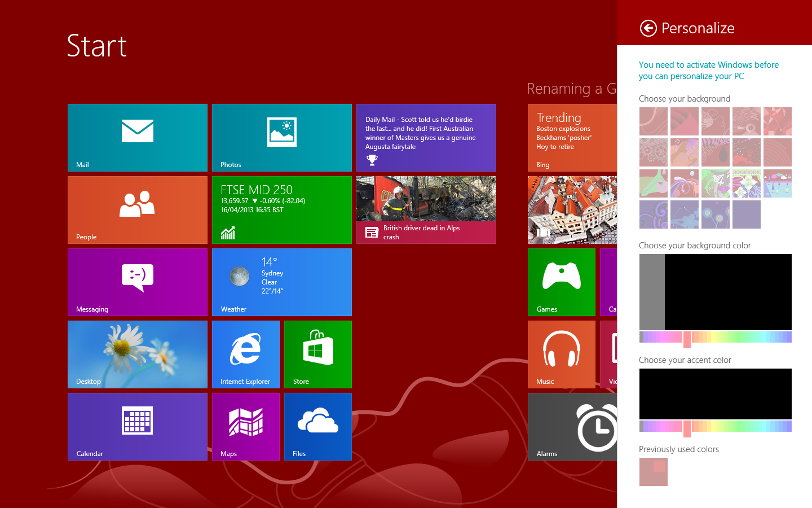Click the accent color hue slider handle
Viewport: 812px width, 508px height.
687,428
